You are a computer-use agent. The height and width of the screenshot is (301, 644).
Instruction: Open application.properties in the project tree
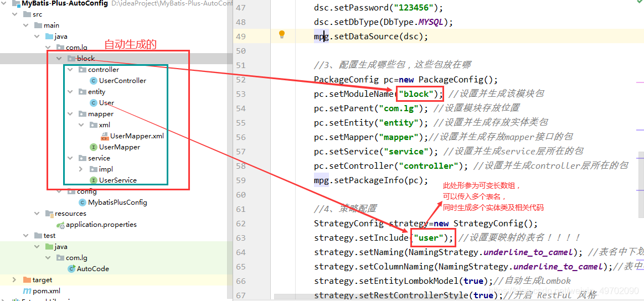pos(101,225)
